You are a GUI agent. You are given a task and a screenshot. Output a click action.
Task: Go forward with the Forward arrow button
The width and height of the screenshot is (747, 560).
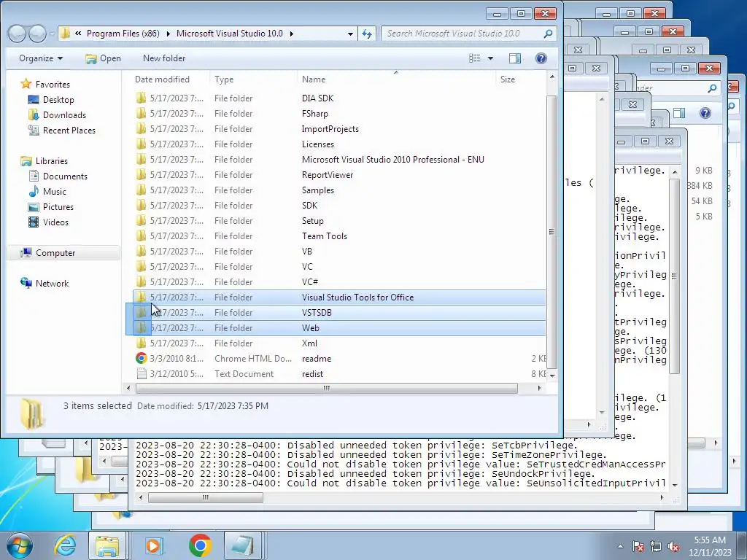[37, 34]
